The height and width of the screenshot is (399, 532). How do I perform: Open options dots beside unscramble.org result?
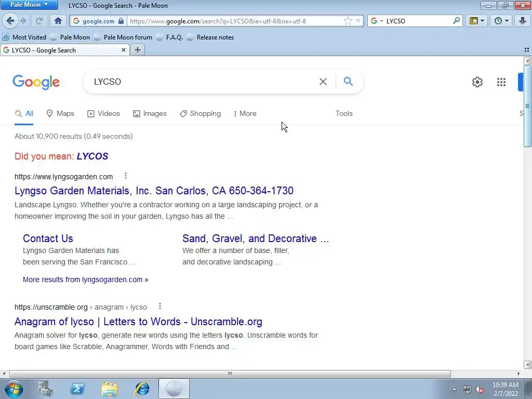[x=160, y=307]
